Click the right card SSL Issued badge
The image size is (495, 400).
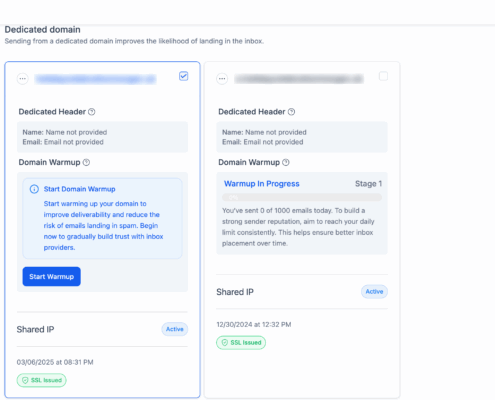(x=241, y=343)
